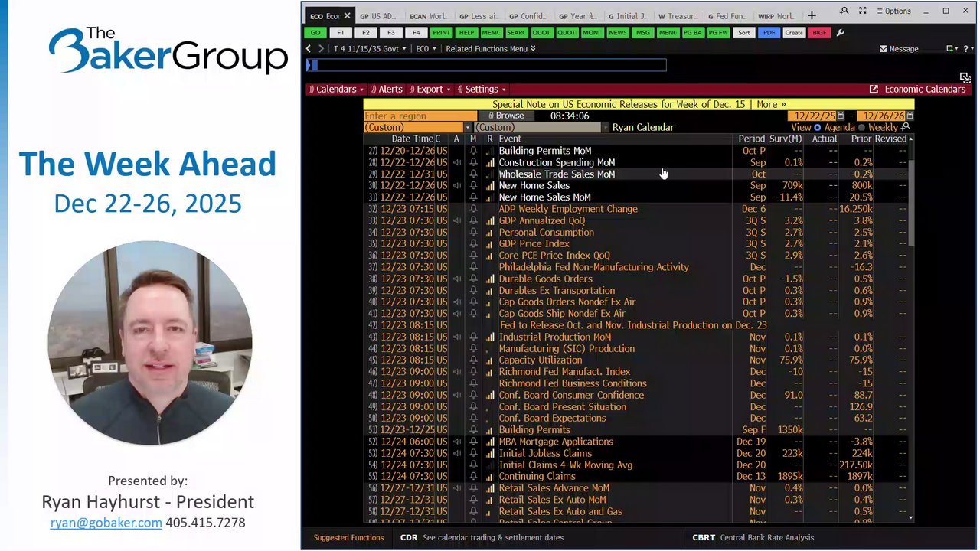Toggle alert bell for Conf. Board Consumer Confidence

tap(473, 395)
